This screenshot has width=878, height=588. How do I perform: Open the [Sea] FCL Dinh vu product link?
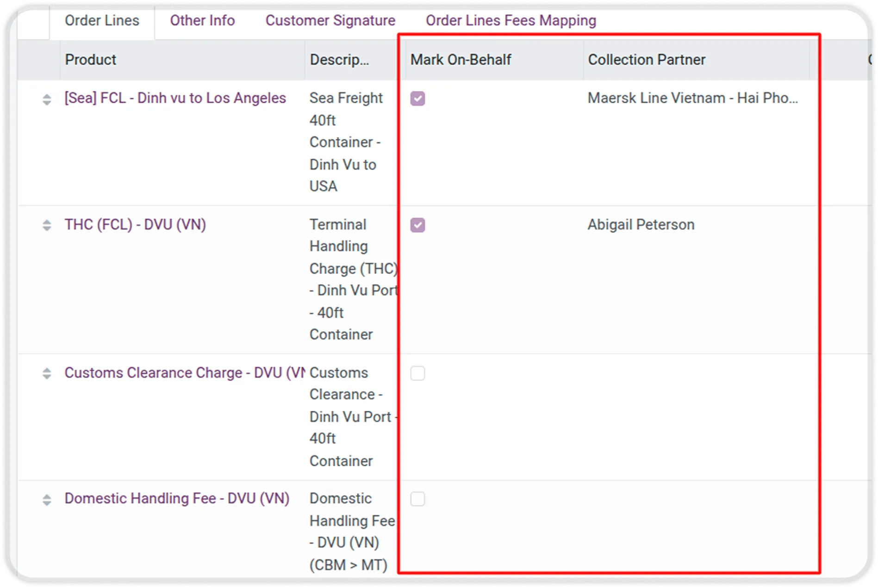click(x=175, y=98)
